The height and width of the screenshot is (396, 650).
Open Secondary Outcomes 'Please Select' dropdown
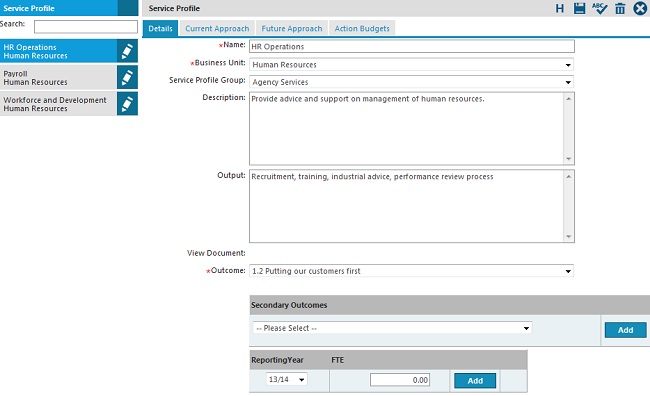tap(392, 328)
